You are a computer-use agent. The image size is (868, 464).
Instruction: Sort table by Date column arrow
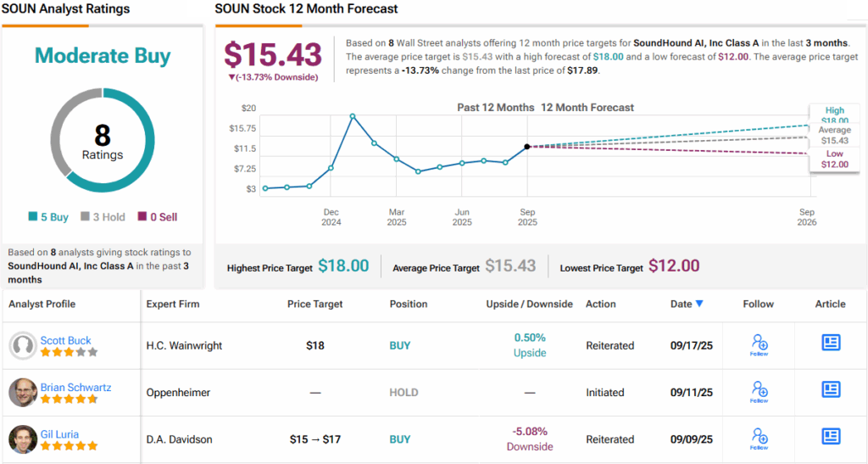click(699, 304)
